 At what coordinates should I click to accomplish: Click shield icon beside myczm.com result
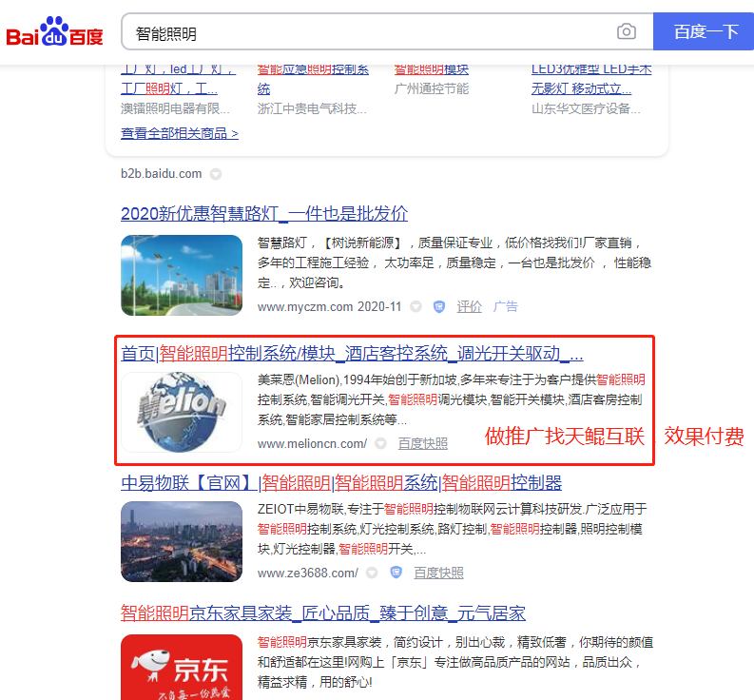(x=439, y=306)
